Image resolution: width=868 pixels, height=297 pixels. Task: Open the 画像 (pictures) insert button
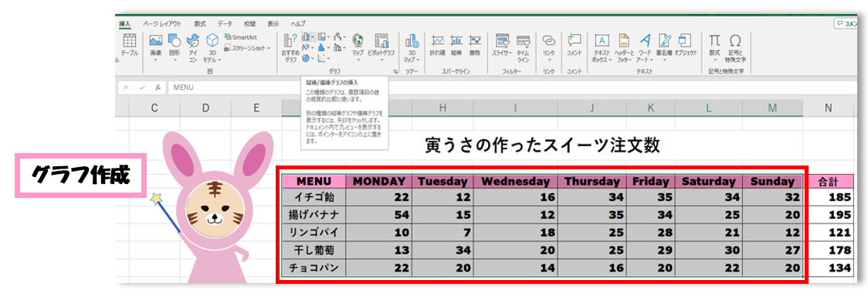pyautogui.click(x=155, y=47)
